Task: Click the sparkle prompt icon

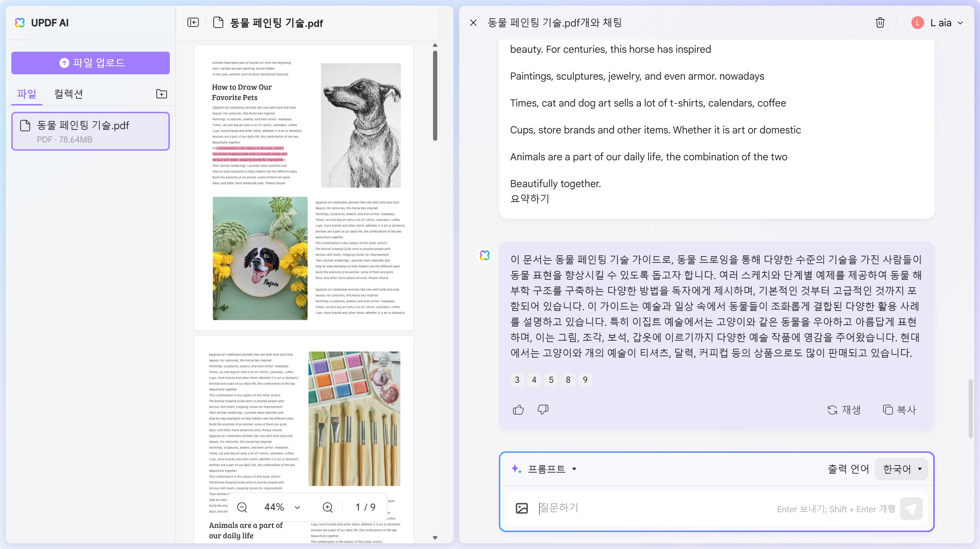Action: (516, 469)
